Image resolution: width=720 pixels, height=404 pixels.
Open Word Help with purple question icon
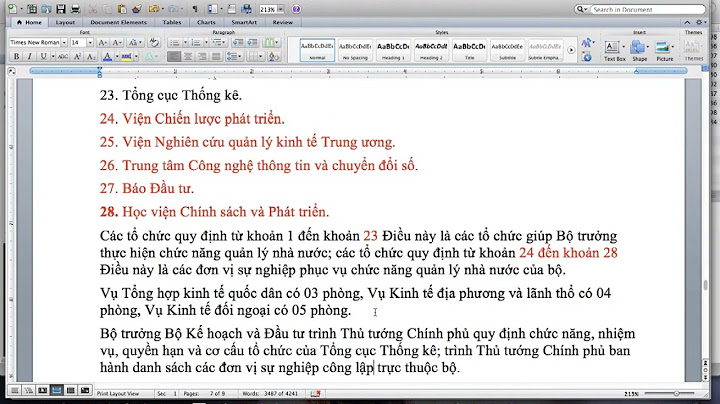[296, 9]
